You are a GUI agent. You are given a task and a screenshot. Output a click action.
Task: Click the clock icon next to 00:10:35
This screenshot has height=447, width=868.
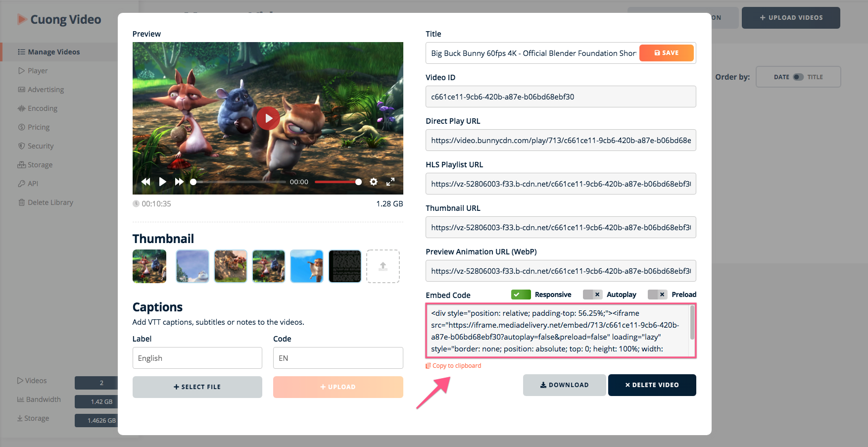pyautogui.click(x=136, y=203)
